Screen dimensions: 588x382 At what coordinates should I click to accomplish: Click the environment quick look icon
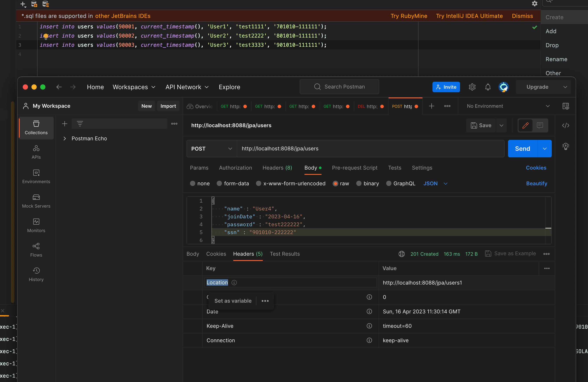566,106
